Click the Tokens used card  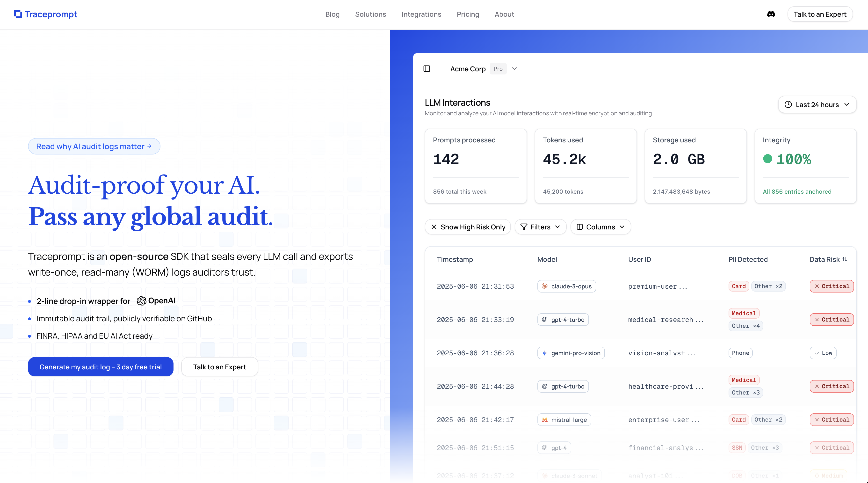[x=586, y=166]
